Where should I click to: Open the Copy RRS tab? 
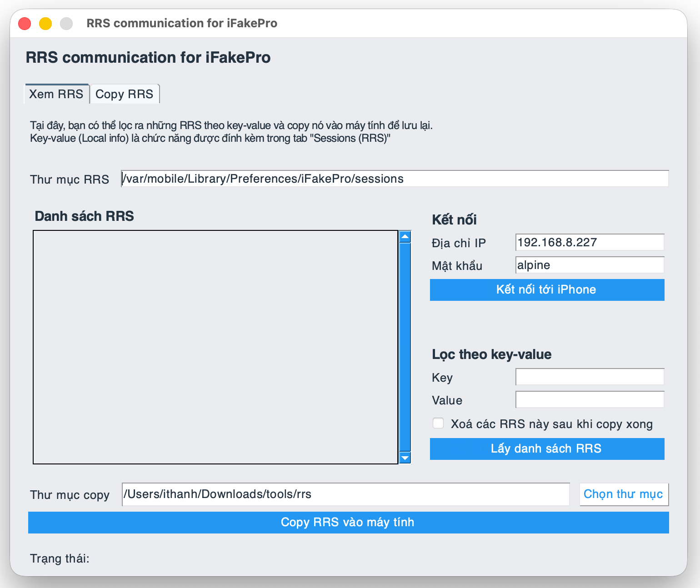click(125, 94)
